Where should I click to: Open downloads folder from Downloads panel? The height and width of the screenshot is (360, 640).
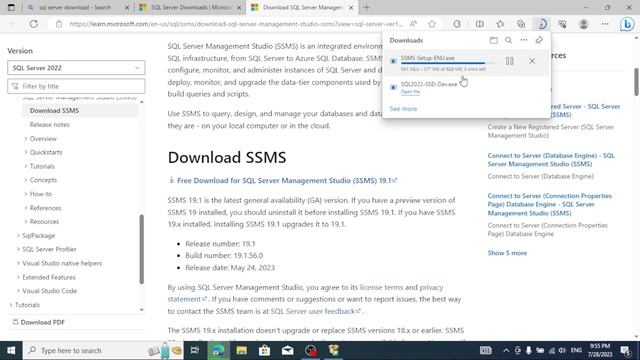[x=493, y=40]
